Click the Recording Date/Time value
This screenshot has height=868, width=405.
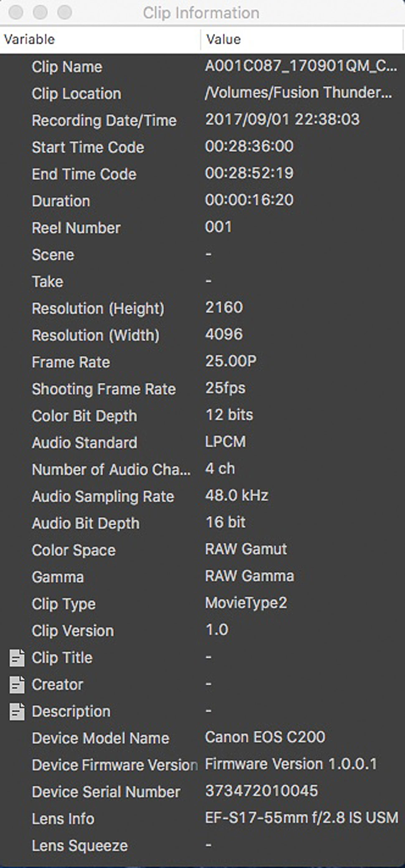[x=282, y=120]
